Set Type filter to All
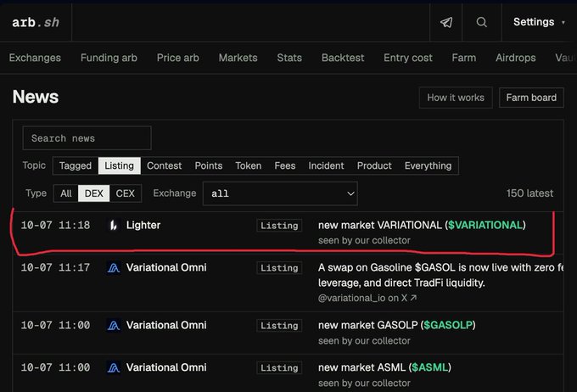The width and height of the screenshot is (577, 392). 66,193
